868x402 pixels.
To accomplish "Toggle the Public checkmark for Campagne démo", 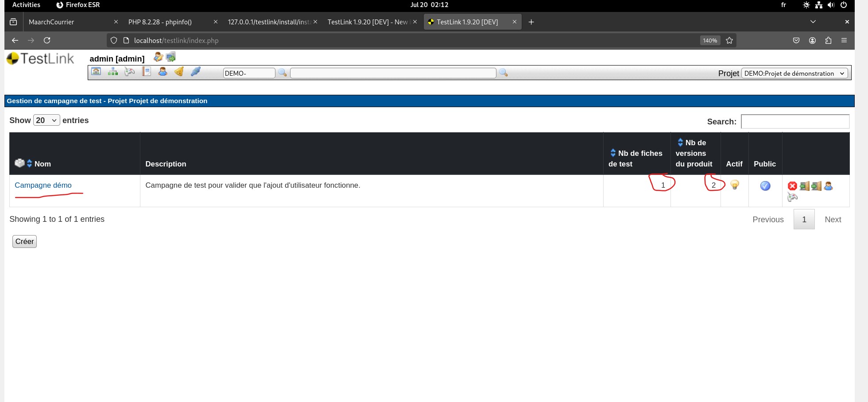I will [765, 186].
